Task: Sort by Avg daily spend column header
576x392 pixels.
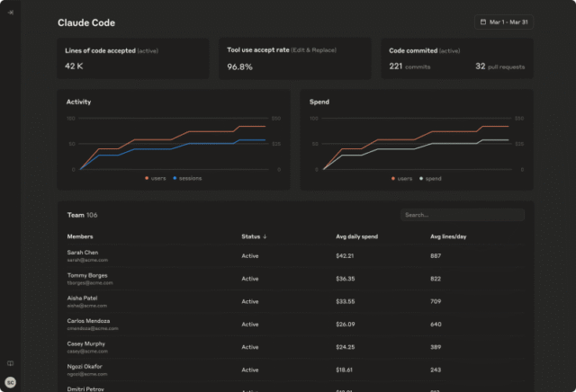Action: (356, 236)
